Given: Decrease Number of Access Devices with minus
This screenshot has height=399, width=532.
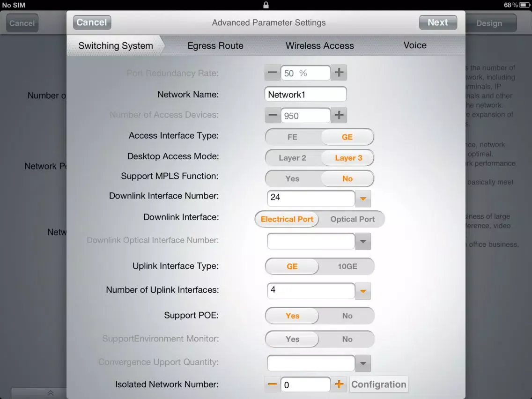Looking at the screenshot, I should [x=272, y=115].
